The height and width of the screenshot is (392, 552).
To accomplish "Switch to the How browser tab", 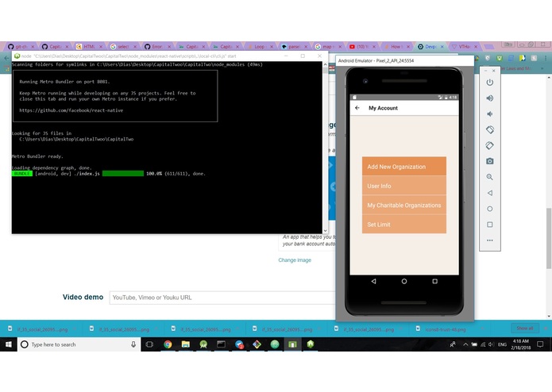I will click(396, 46).
